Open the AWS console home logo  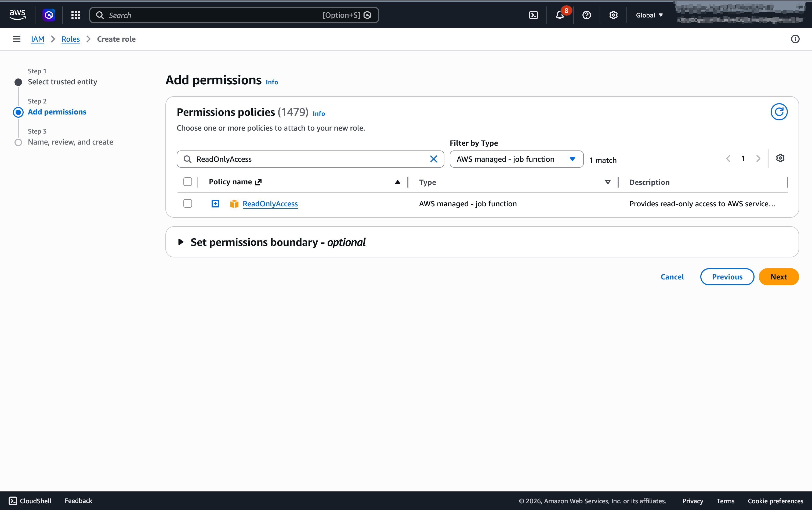pos(17,15)
